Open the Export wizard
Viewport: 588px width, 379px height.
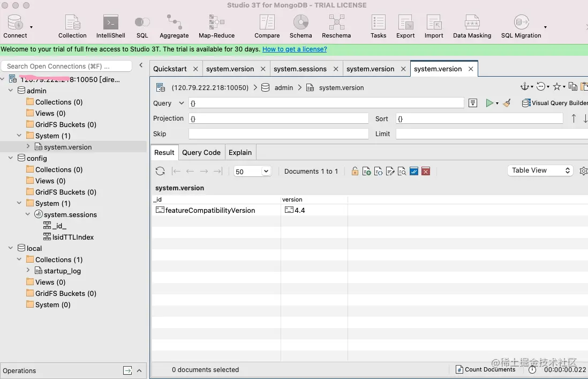[405, 27]
